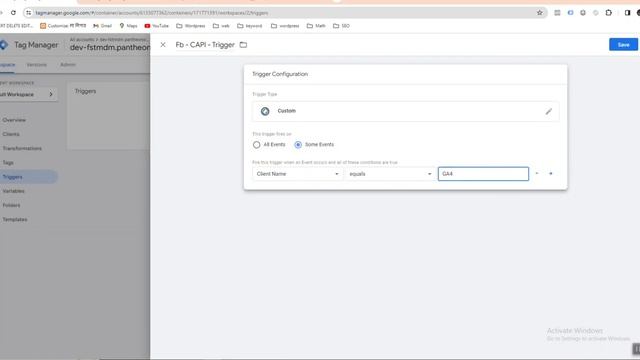Go to Tags in sidebar
The width and height of the screenshot is (640, 360).
(8, 163)
